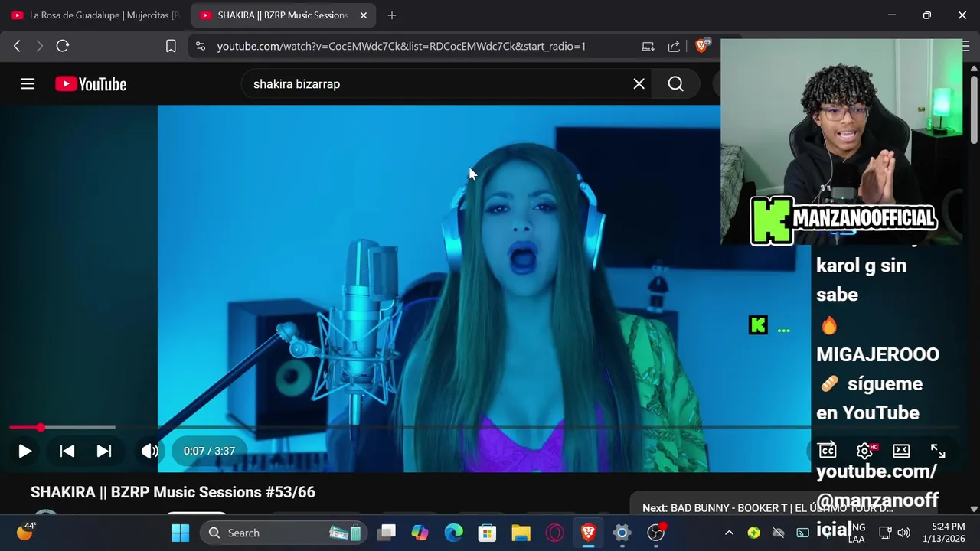Mute the video with the speaker icon

(x=150, y=451)
